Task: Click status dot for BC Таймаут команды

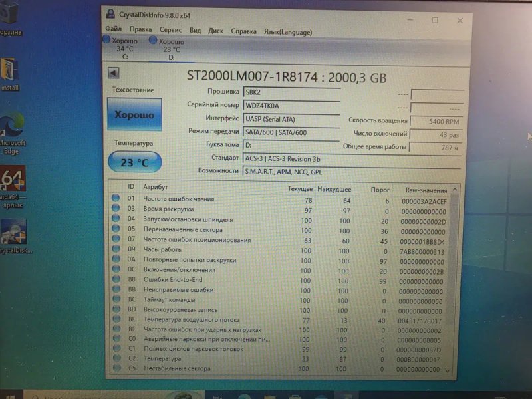Action: pyautogui.click(x=117, y=299)
